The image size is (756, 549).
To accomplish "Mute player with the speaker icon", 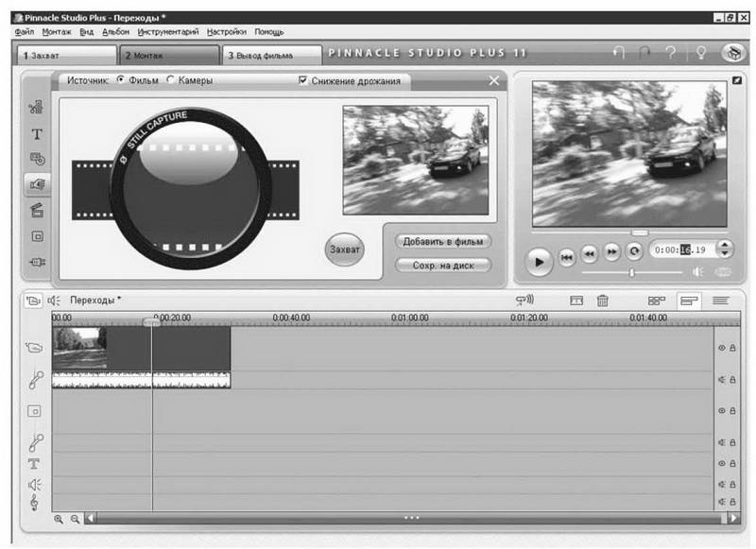I will pos(697,272).
